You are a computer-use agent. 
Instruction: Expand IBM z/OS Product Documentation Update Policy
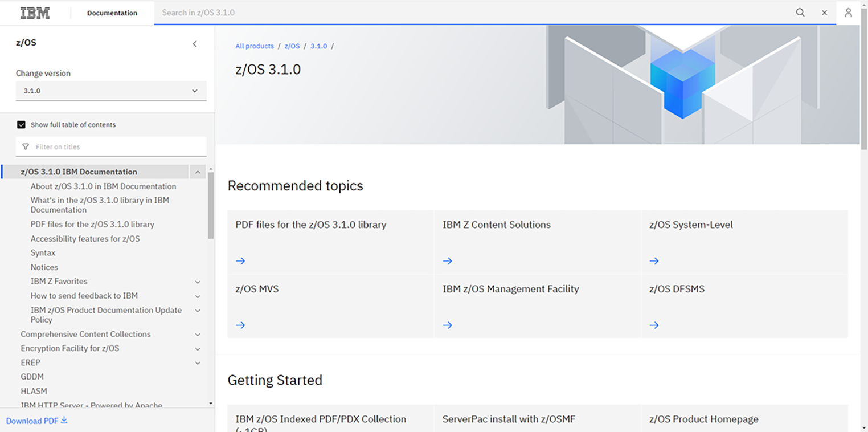198,311
